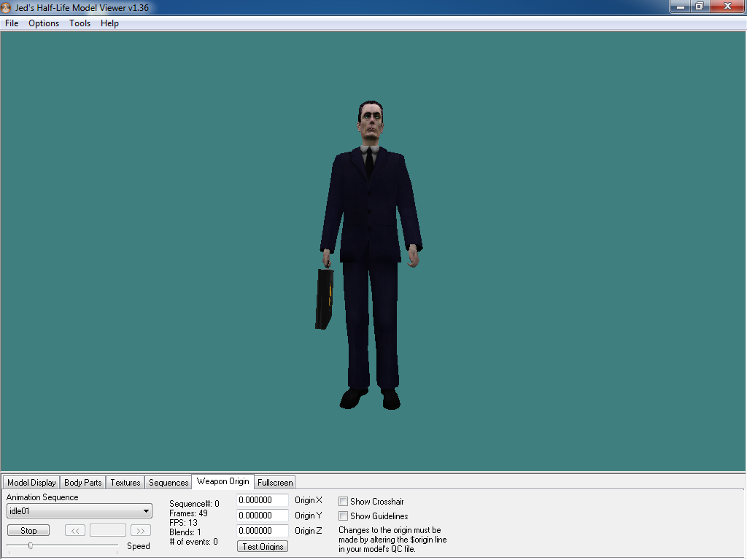Step to previous frame with << button

click(x=75, y=531)
